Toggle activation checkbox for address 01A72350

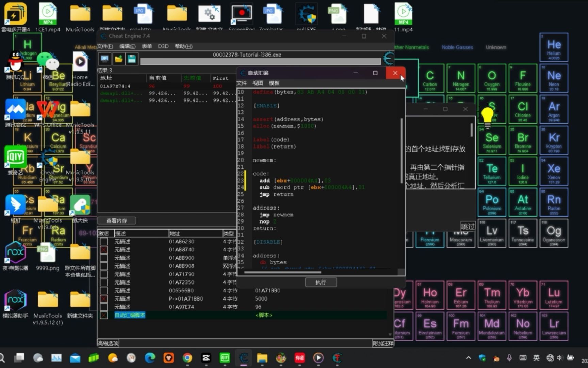[x=104, y=282]
